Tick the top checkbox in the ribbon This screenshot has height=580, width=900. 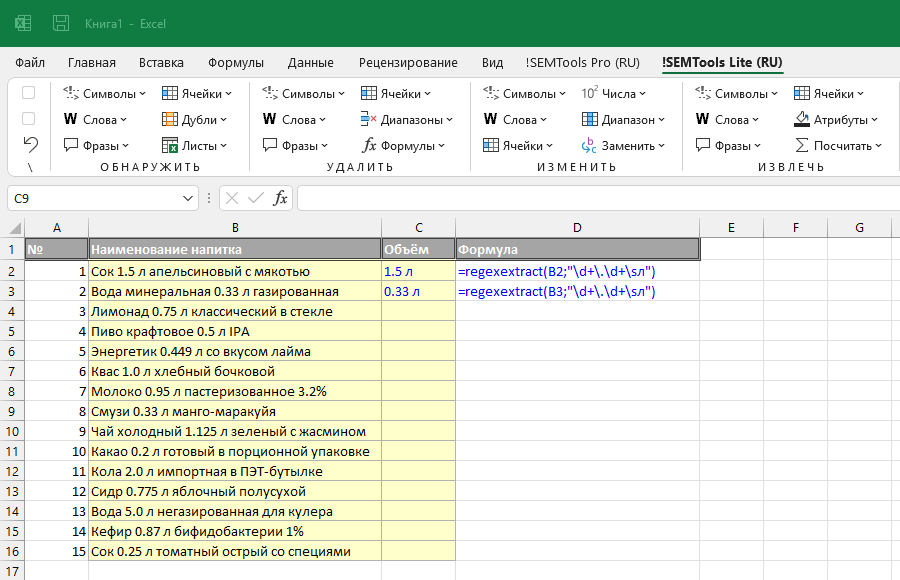(28, 92)
